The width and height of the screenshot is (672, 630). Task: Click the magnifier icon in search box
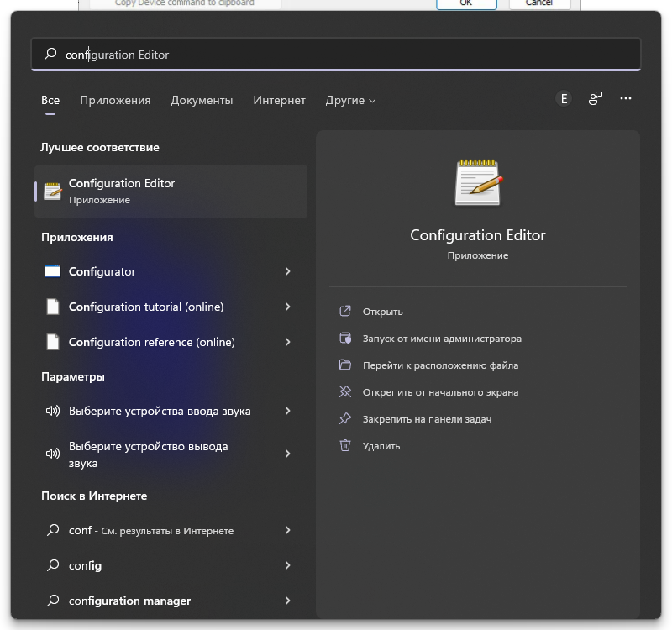coord(50,54)
